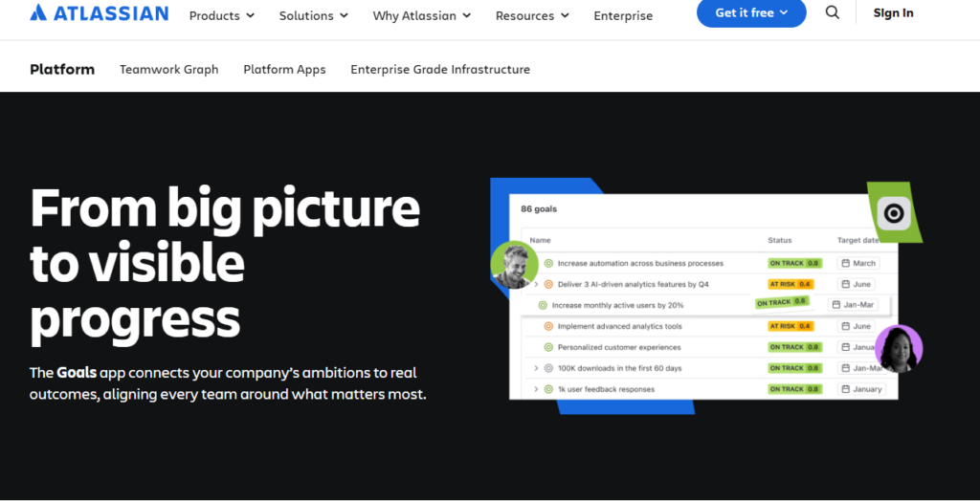
Task: Click AT RISK badge for Deliver 3 AI-driven goal
Action: pyautogui.click(x=791, y=284)
